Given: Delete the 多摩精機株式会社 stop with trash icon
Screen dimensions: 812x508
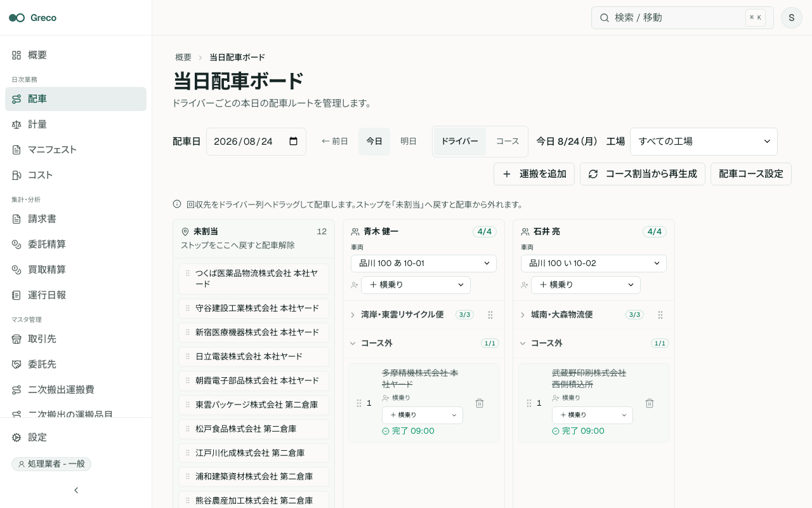Looking at the screenshot, I should click(x=480, y=403).
